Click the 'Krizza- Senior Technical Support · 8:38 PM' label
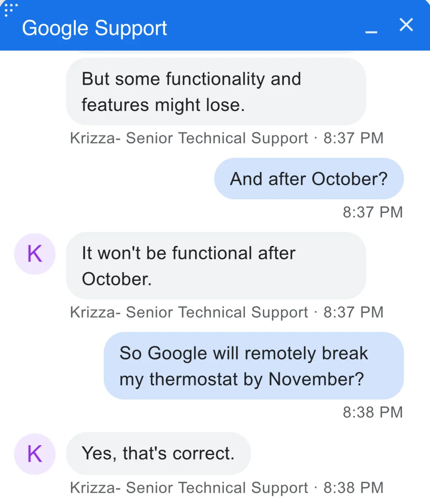The height and width of the screenshot is (504, 430). point(226,488)
